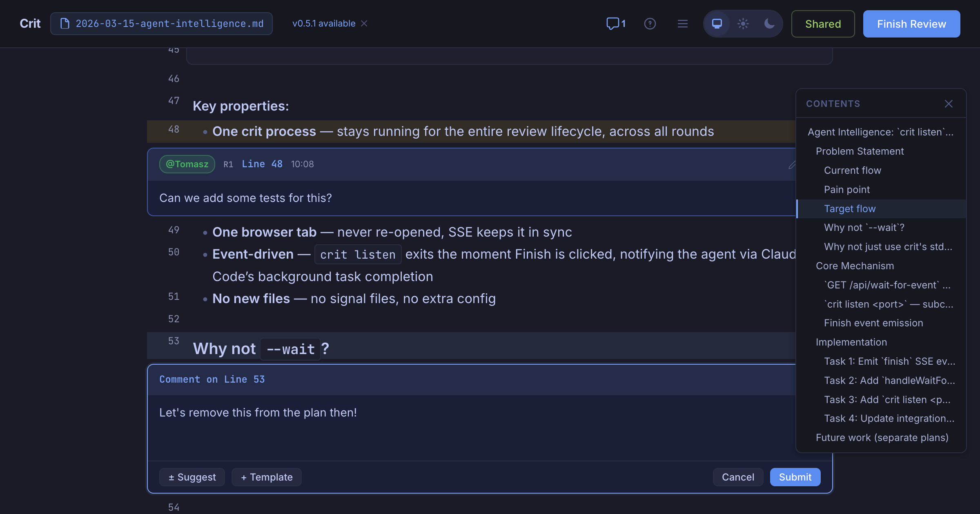Edit Tomasz's comment with pencil icon
Image resolution: width=980 pixels, height=514 pixels.
pos(792,165)
